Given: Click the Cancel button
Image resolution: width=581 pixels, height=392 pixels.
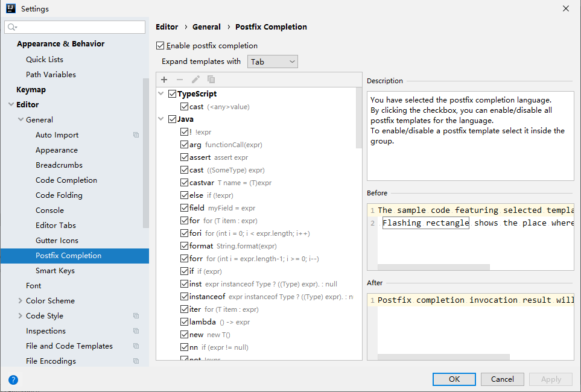Looking at the screenshot, I should [503, 379].
